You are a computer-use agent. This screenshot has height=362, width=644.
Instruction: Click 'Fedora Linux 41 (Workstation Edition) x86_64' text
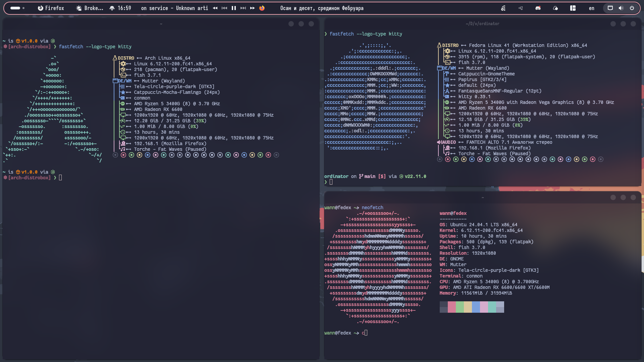(x=528, y=45)
